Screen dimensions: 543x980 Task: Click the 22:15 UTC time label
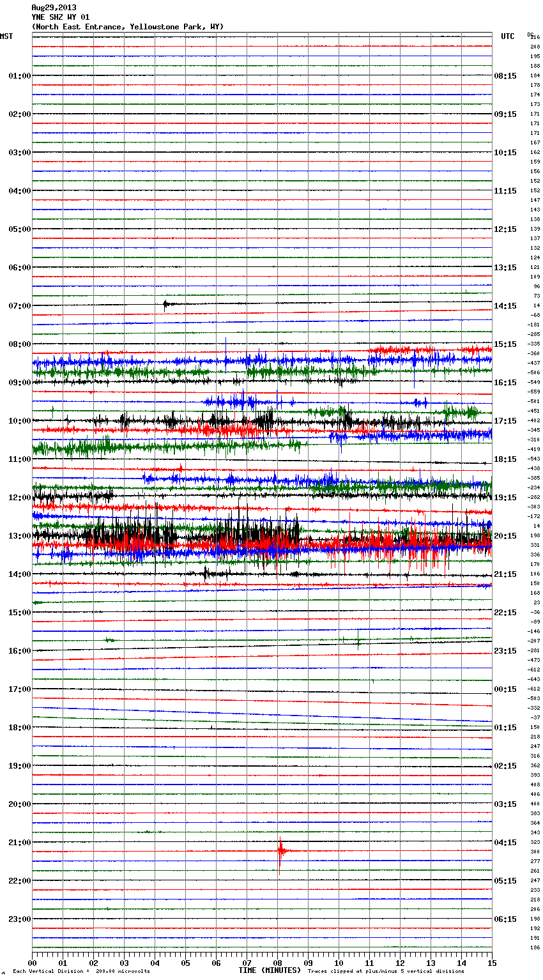pos(505,613)
